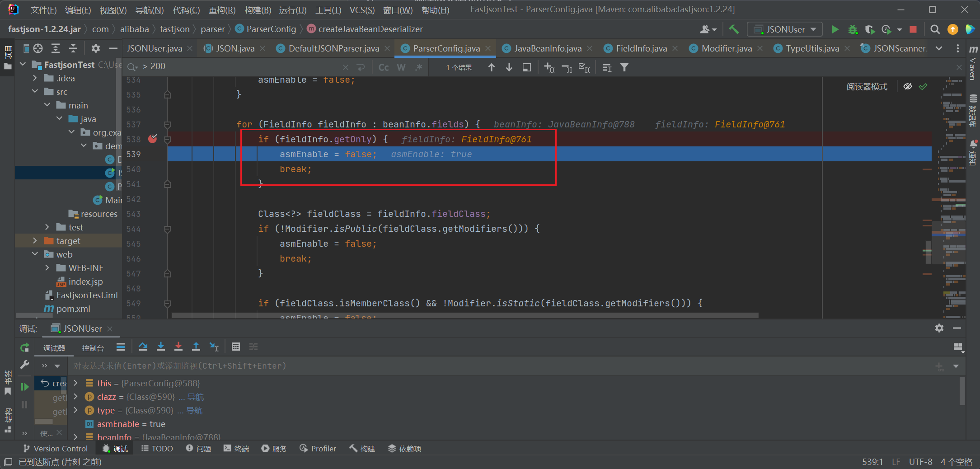Screen dimensions: 980x469
Task: Collapse all nodes in project panel
Action: (73, 48)
